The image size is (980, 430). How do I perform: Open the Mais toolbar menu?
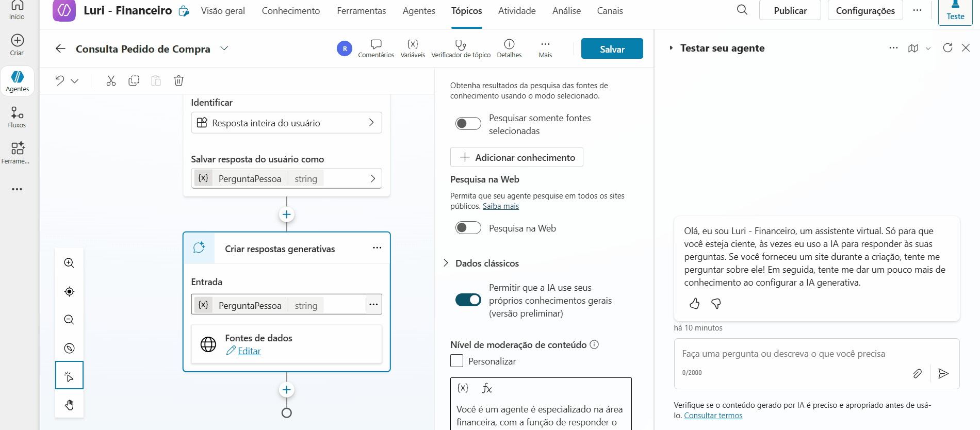point(545,48)
